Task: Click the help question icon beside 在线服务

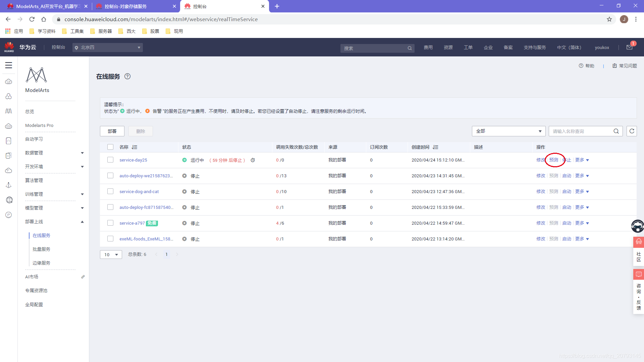Action: pos(127,76)
